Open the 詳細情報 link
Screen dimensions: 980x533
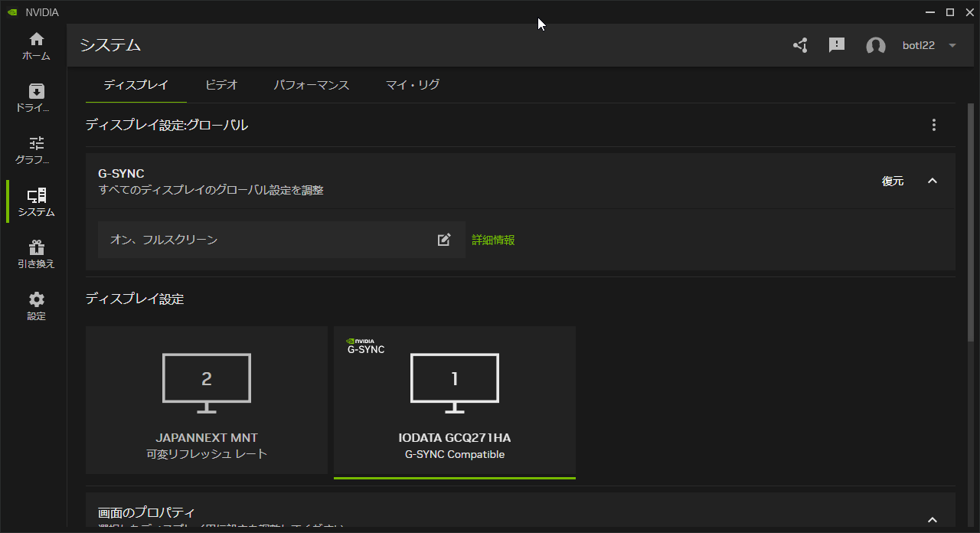click(493, 240)
